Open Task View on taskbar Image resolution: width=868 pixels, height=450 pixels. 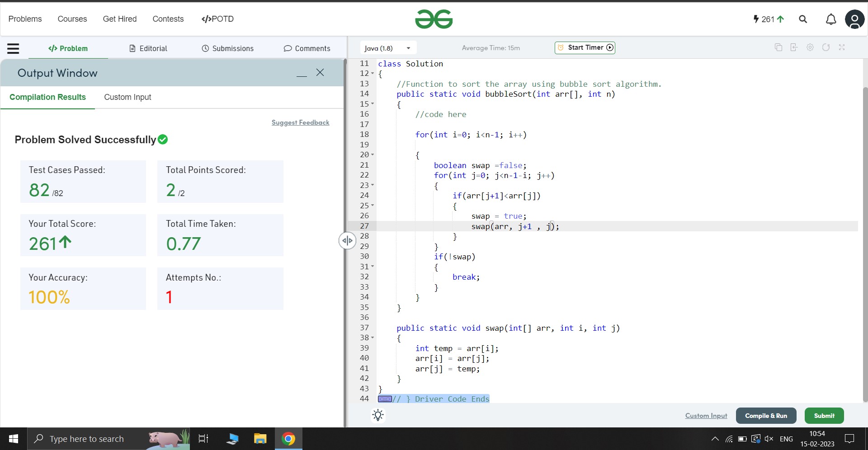(203, 439)
